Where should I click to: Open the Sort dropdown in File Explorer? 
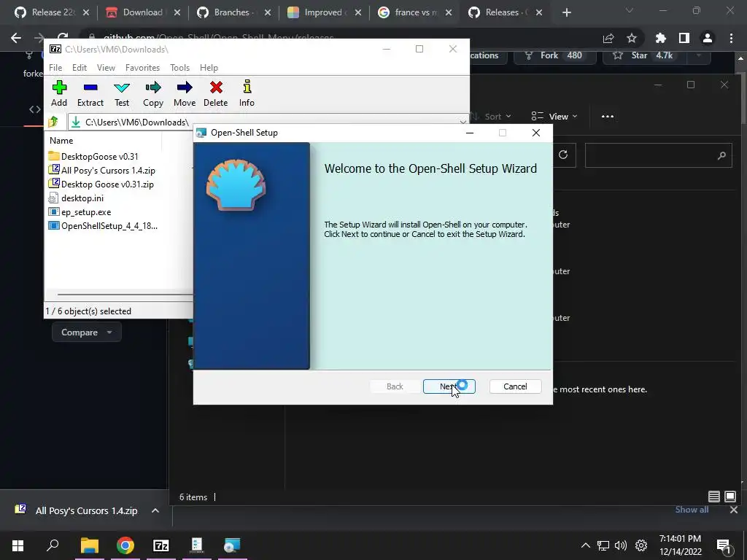(x=491, y=116)
